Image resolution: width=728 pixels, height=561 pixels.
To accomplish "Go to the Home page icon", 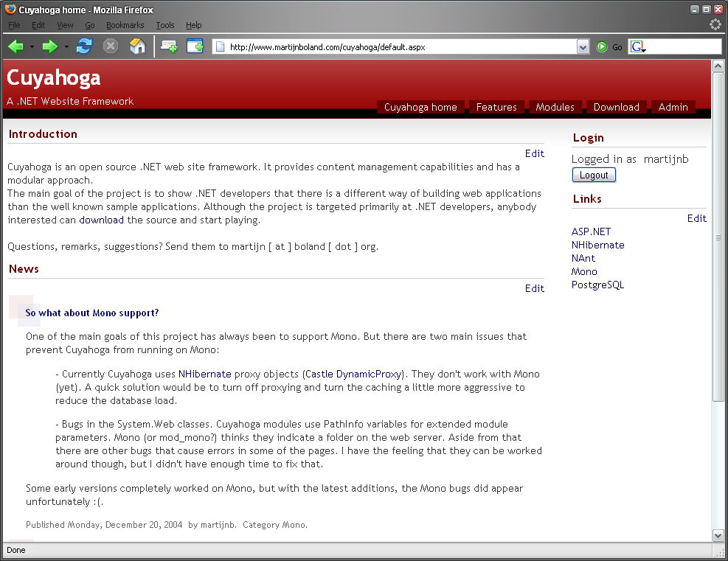I will pos(137,46).
